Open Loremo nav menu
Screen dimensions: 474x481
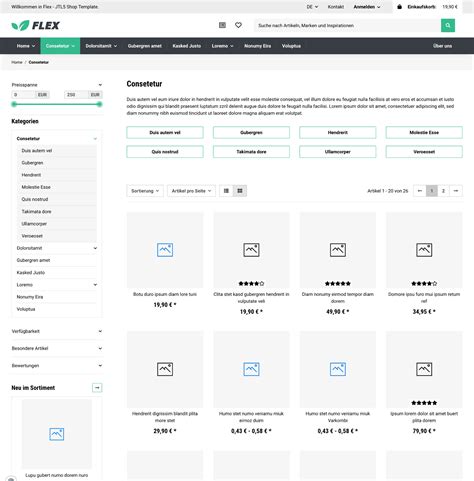[x=222, y=46]
